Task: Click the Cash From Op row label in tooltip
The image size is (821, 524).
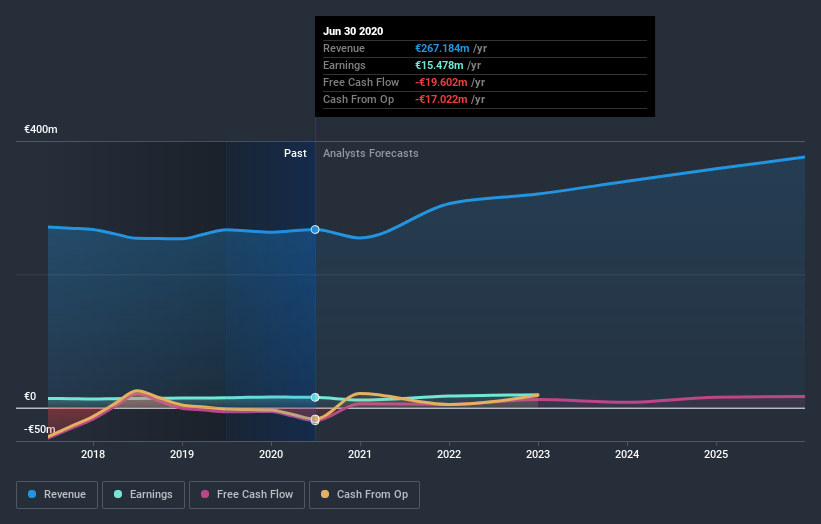Action: 359,99
